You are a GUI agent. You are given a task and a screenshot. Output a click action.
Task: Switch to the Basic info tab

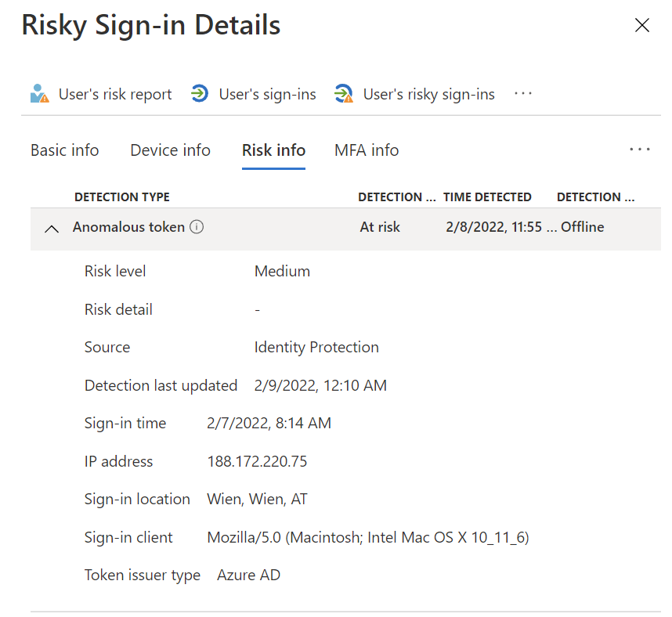coord(65,150)
